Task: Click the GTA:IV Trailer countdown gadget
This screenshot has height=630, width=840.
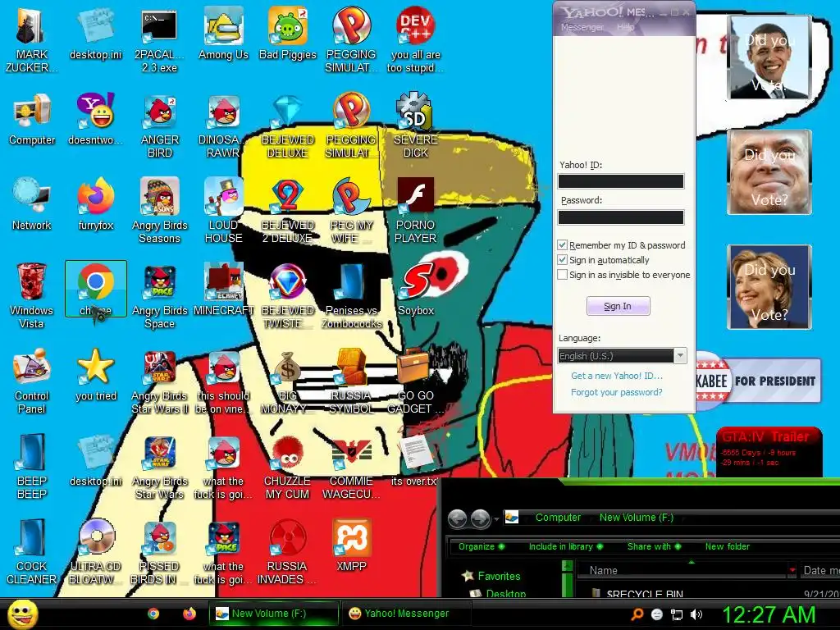Action: [769, 451]
